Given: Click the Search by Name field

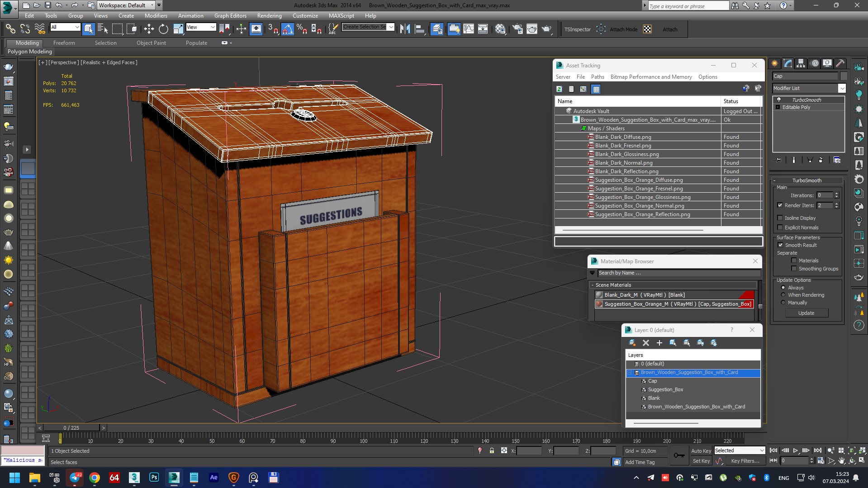Looking at the screenshot, I should coord(678,273).
